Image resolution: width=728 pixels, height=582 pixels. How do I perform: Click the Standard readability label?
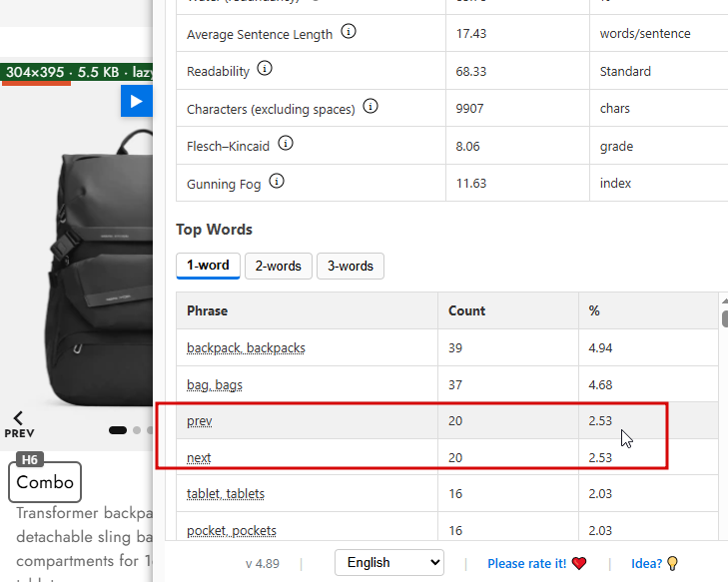coord(625,72)
